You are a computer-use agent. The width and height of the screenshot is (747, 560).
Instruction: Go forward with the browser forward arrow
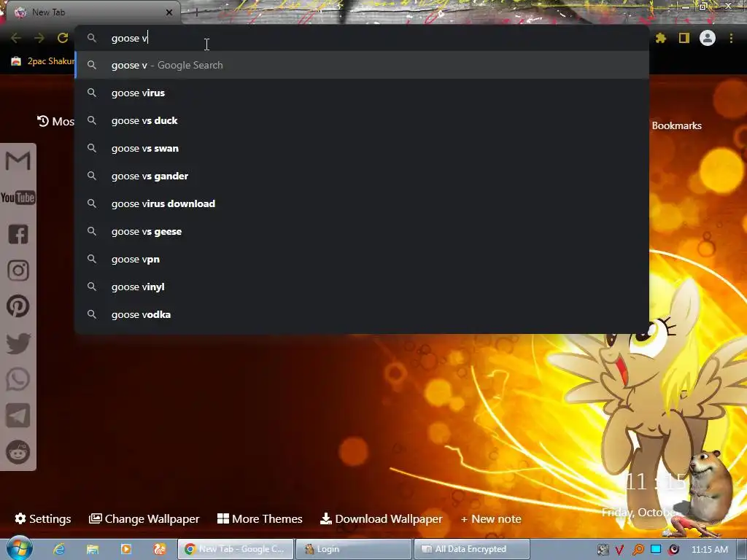coord(39,38)
